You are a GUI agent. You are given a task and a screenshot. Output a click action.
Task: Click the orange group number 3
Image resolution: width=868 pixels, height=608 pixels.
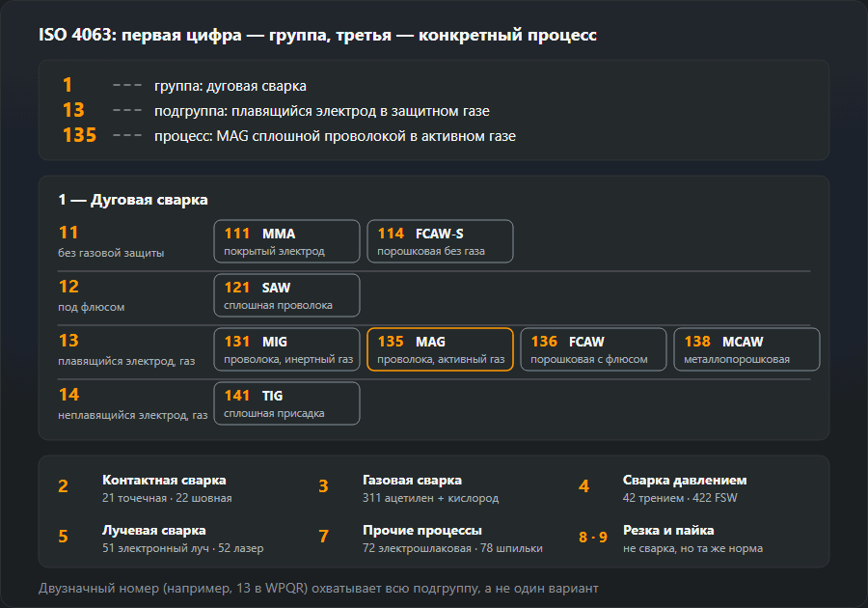coord(323,486)
